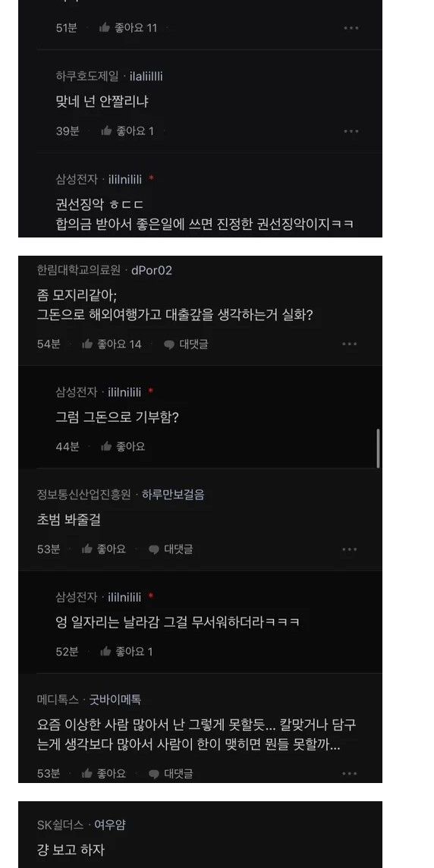Image resolution: width=434 pixels, height=868 pixels.
Task: Open more options for 하쿠호도제일 comment
Action: pos(351,131)
